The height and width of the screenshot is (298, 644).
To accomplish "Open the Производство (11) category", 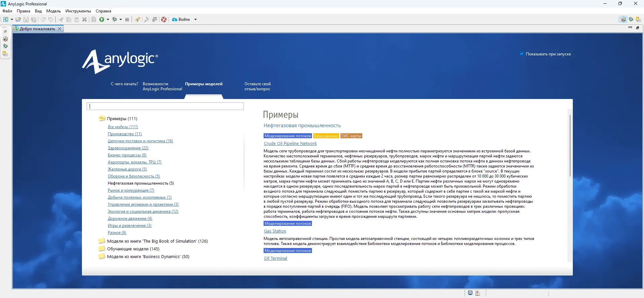I will [x=125, y=134].
